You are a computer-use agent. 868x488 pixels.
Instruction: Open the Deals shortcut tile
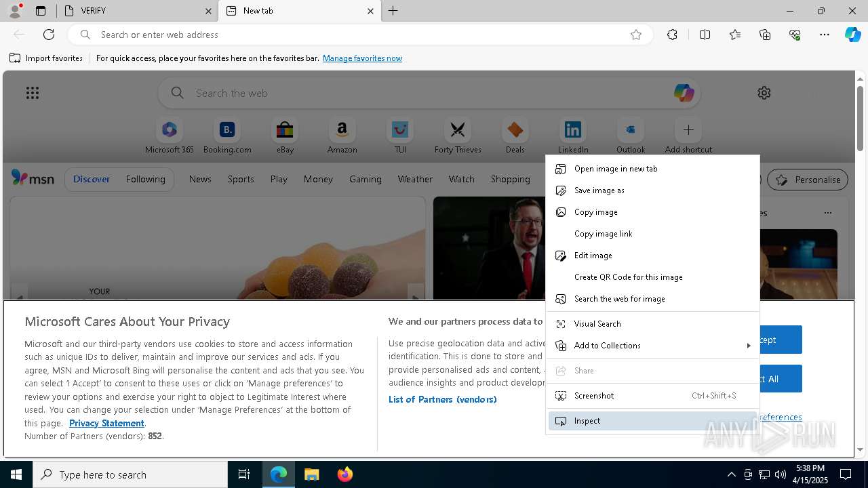(x=515, y=136)
